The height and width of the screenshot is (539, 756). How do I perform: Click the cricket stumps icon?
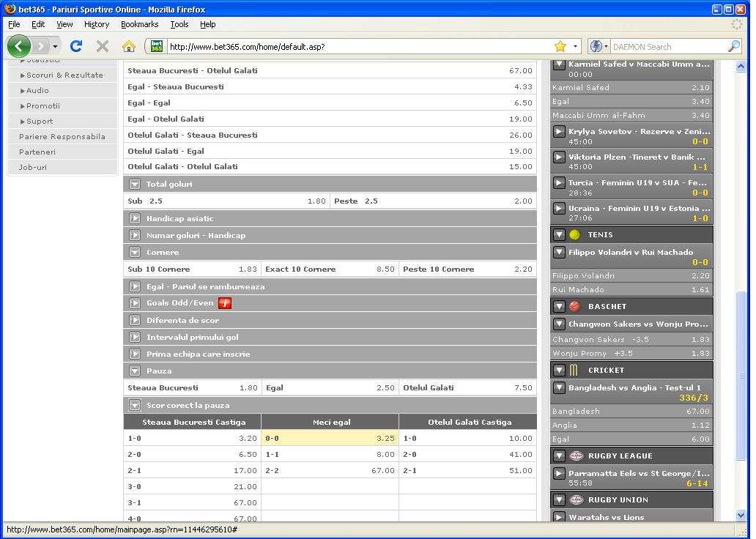574,370
